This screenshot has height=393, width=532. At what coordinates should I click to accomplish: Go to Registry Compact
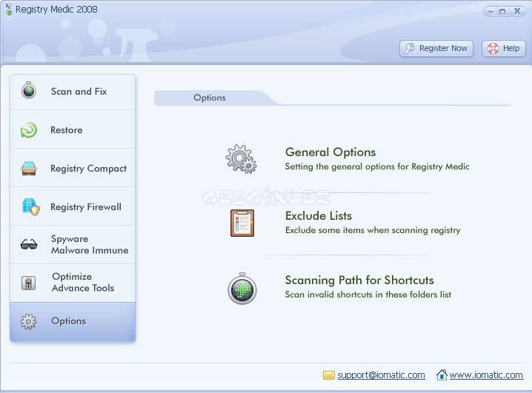(73, 168)
